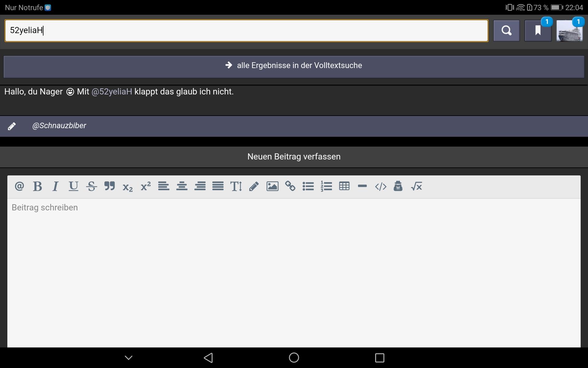Click the mention @ icon in editor toolbar
The image size is (588, 368).
coord(19,186)
